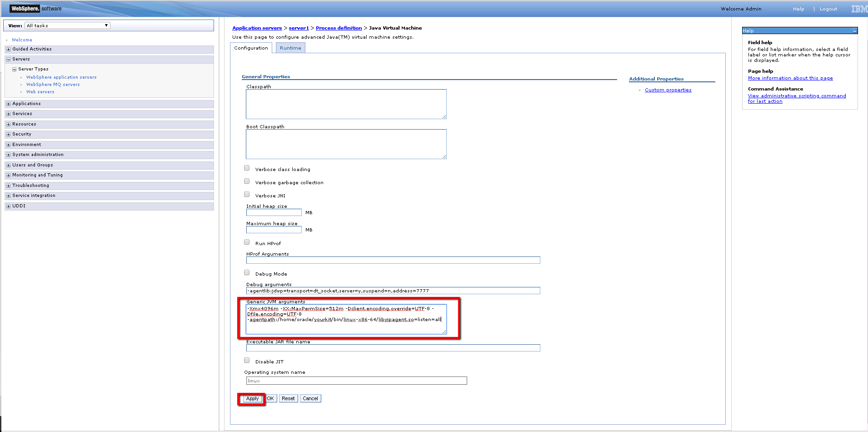Click the Maximum heap size field
The width and height of the screenshot is (868, 432).
[274, 230]
